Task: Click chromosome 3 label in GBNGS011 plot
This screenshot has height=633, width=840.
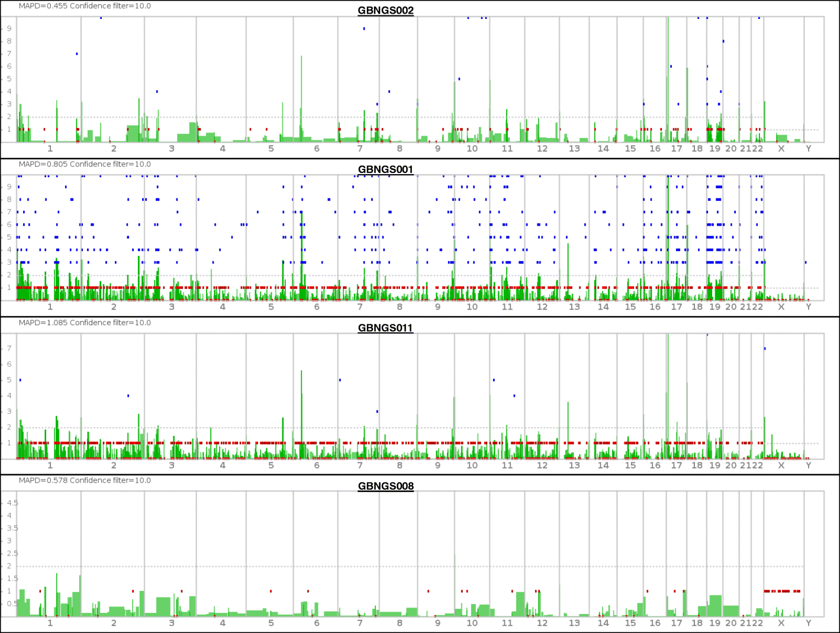Action: [172, 465]
